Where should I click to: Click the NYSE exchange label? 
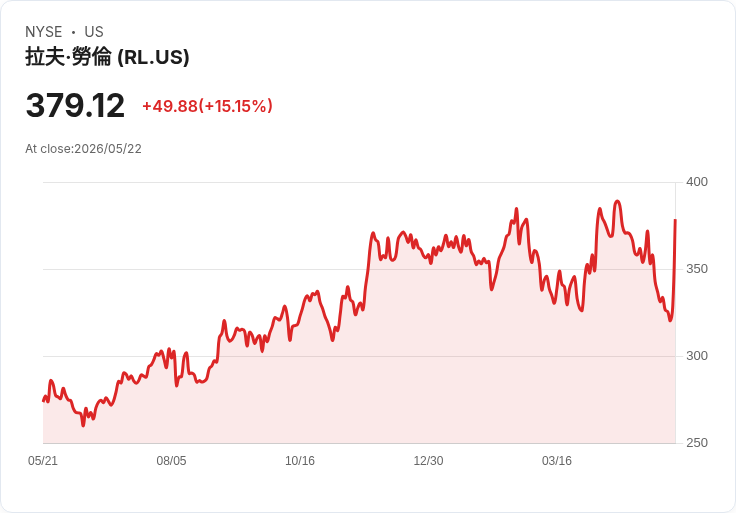44,32
